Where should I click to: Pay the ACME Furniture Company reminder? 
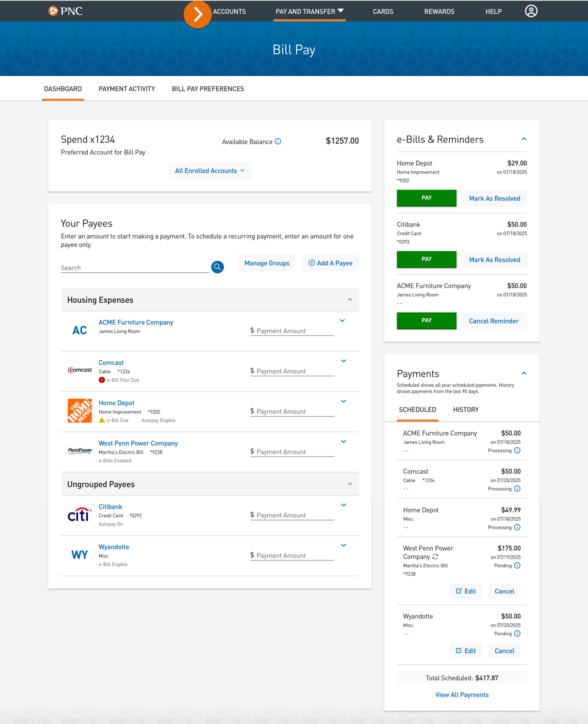pyautogui.click(x=427, y=321)
